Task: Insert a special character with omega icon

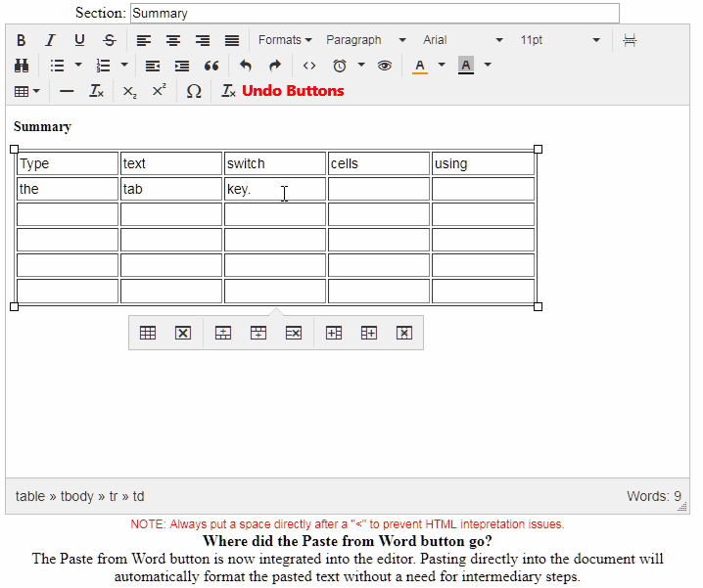Action: [x=194, y=91]
